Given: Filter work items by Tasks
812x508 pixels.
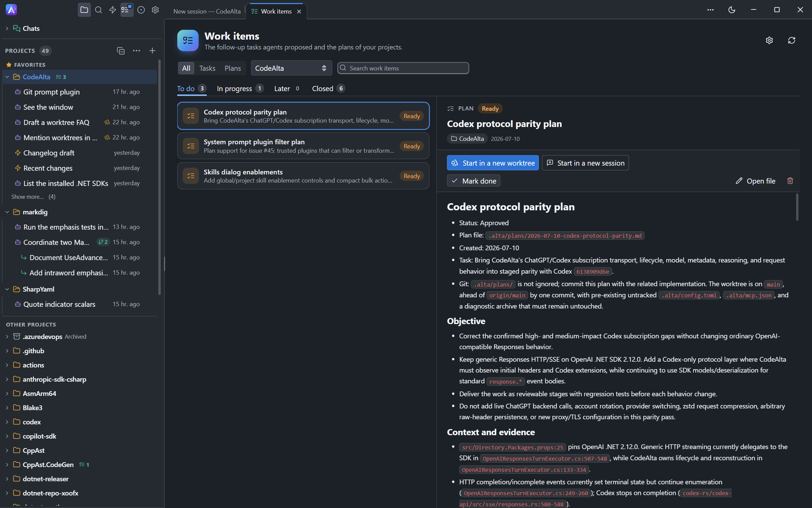Looking at the screenshot, I should [207, 68].
